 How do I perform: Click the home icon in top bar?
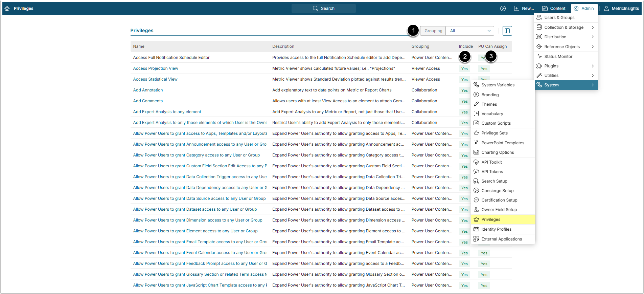tap(7, 8)
